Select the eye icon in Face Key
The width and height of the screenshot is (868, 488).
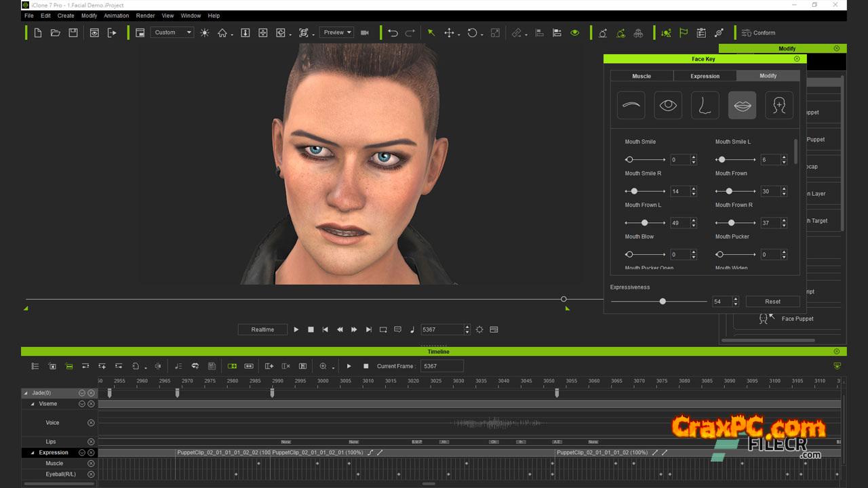pos(668,106)
